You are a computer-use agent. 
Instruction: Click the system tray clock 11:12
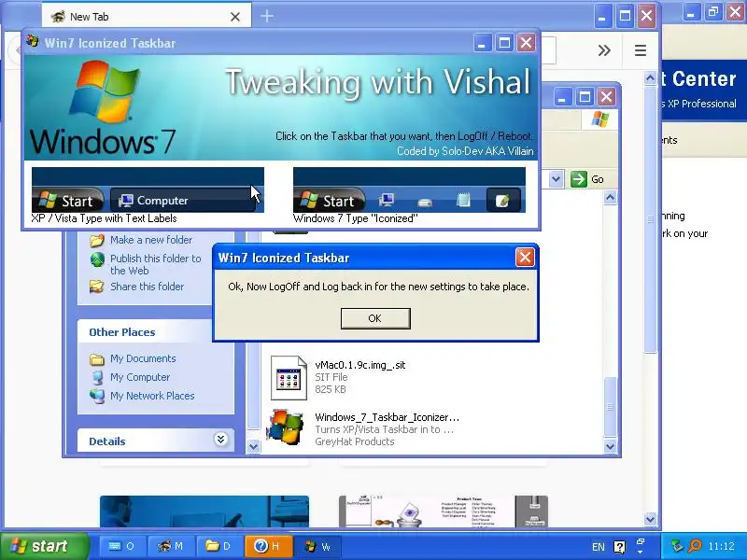[x=721, y=546]
